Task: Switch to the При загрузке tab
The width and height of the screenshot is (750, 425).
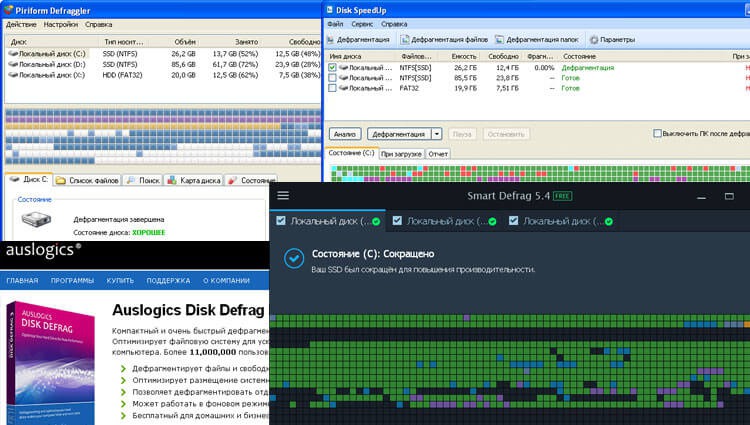Action: 401,154
